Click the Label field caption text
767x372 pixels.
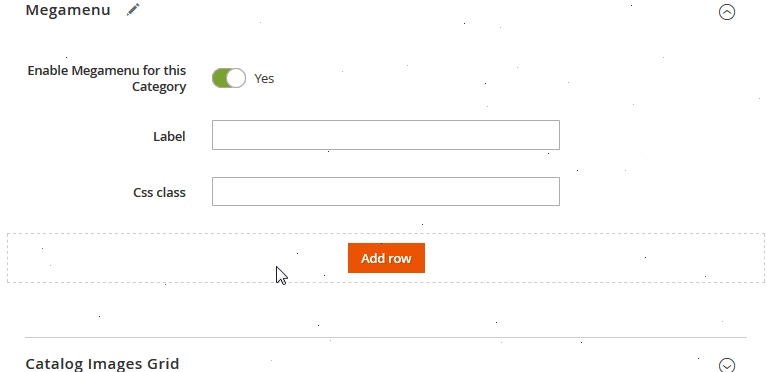click(x=169, y=136)
